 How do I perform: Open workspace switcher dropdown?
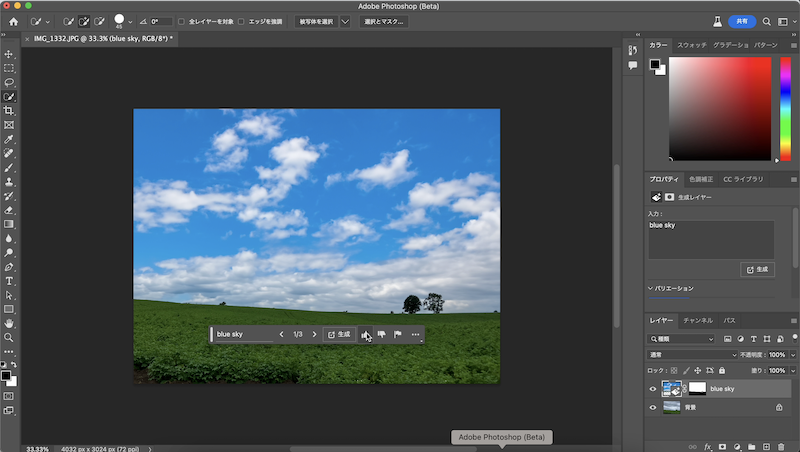[785, 21]
